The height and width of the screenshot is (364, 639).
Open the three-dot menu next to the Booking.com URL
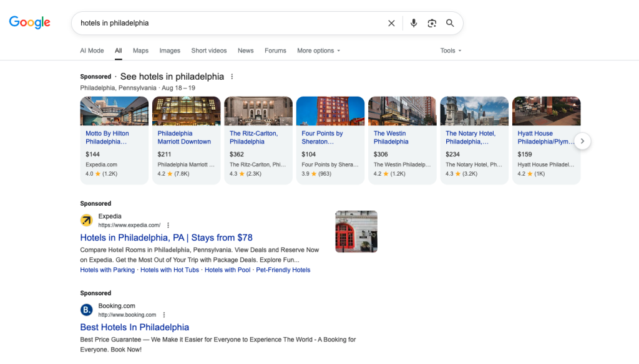pyautogui.click(x=164, y=315)
